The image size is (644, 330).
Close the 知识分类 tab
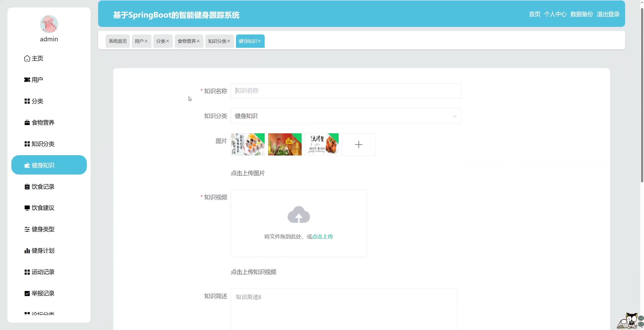(229, 41)
